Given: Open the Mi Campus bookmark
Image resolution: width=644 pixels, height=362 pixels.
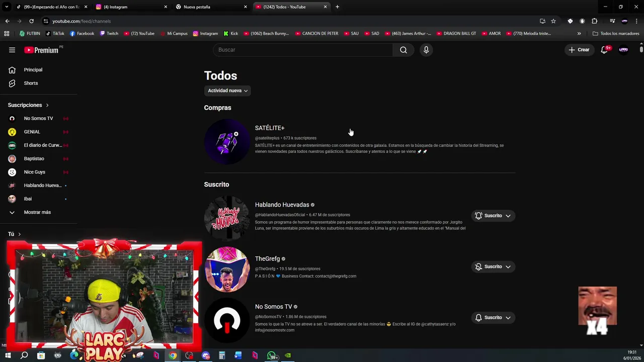Looking at the screenshot, I should point(174,34).
